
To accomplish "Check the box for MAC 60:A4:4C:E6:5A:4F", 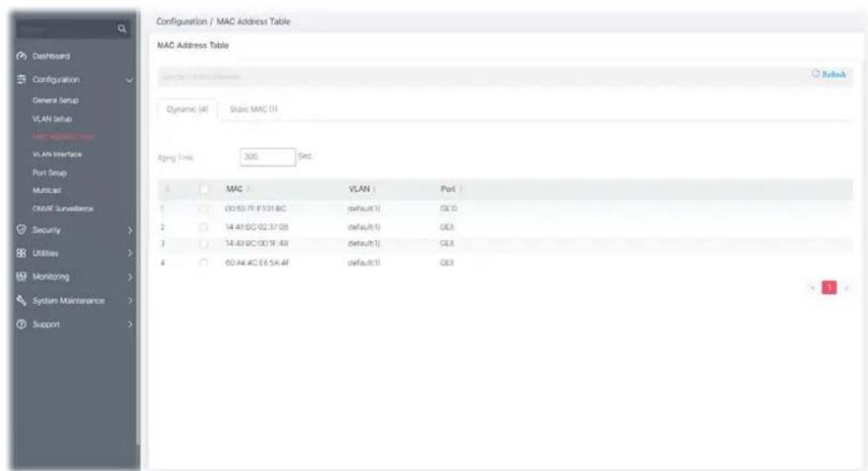I will coord(204,262).
